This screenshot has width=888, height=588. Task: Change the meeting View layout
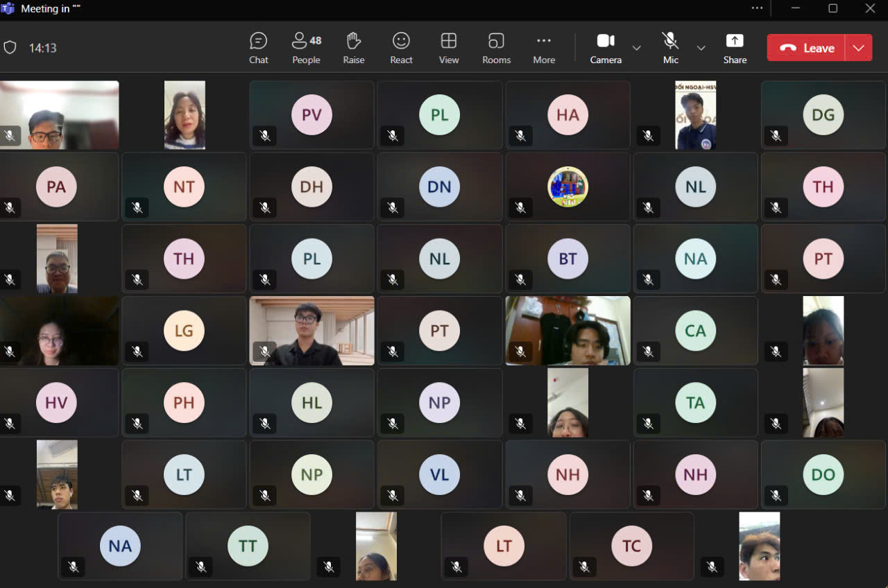(x=449, y=48)
